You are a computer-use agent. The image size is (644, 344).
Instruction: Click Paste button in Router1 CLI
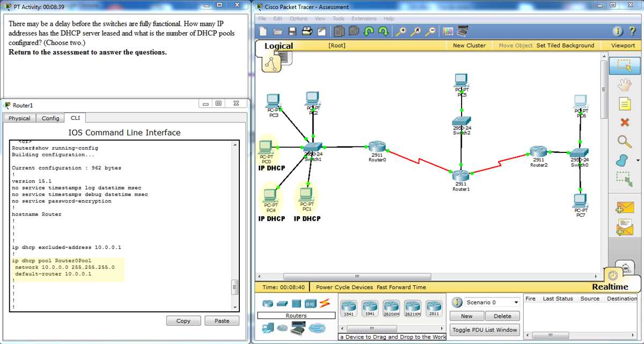[222, 321]
